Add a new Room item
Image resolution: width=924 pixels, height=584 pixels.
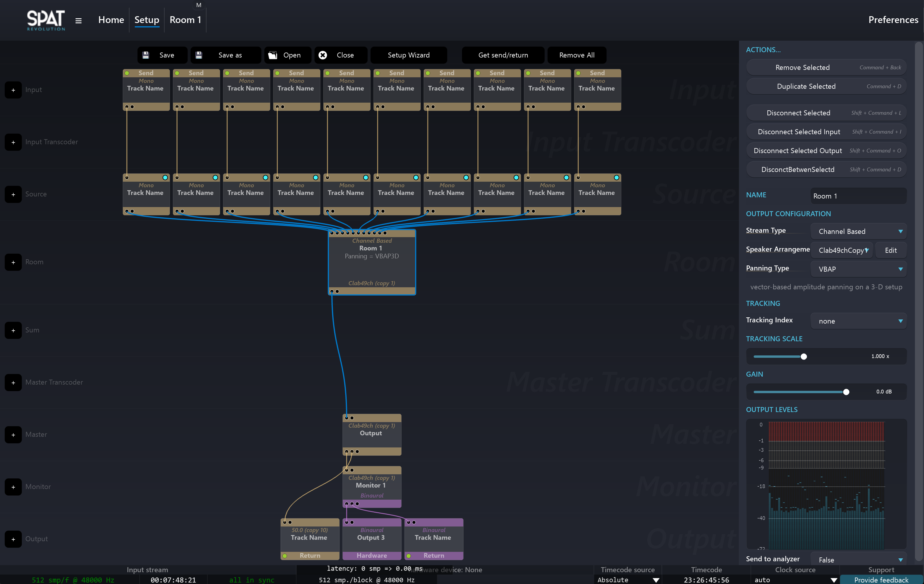13,262
